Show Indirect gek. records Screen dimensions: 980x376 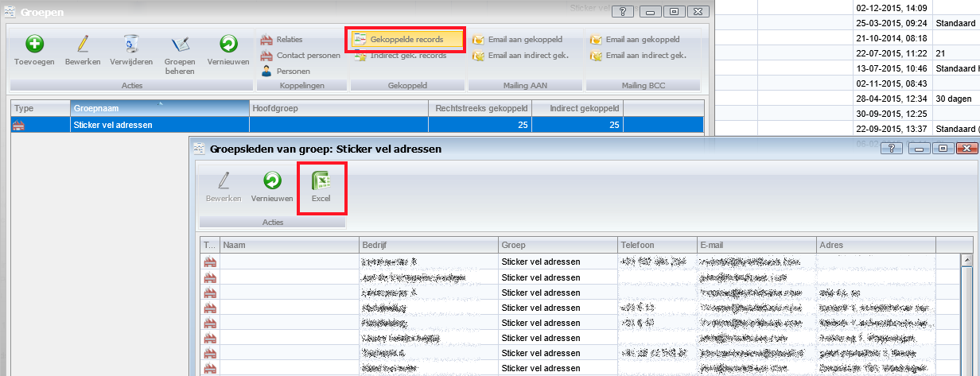407,56
